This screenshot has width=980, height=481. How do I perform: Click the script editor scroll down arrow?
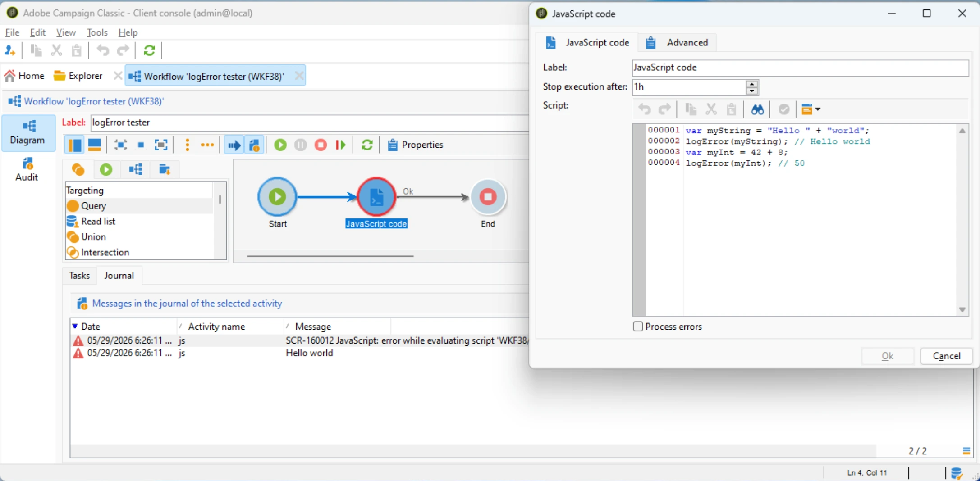coord(962,310)
